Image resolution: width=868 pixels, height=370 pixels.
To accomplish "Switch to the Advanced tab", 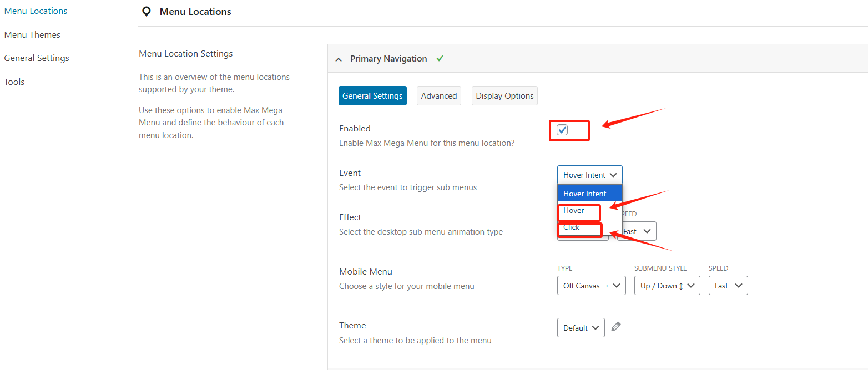I will click(x=438, y=96).
